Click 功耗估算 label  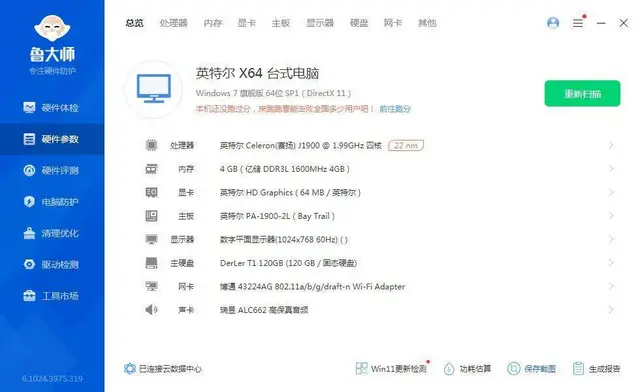click(x=475, y=369)
